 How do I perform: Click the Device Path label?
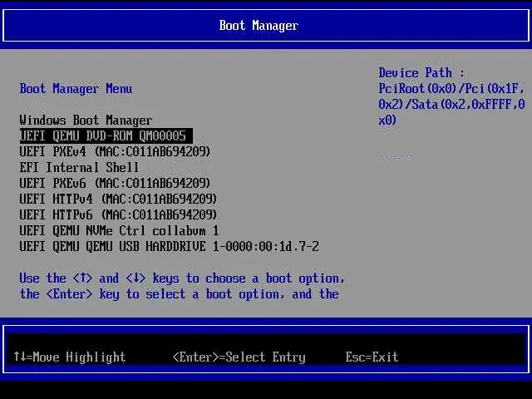click(421, 73)
